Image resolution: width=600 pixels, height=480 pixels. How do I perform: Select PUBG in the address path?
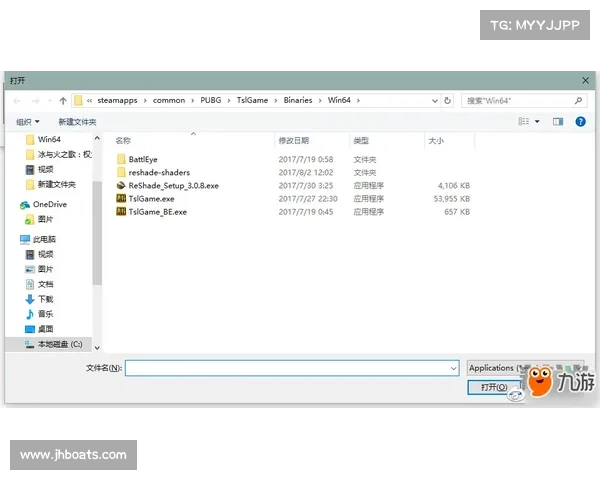click(x=211, y=100)
